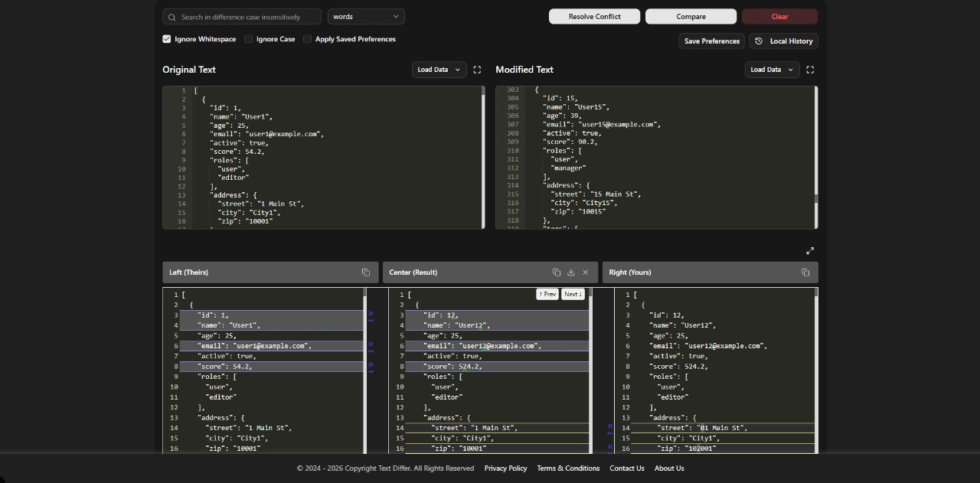The width and height of the screenshot is (980, 483).
Task: Expand Original Text editor to fullscreen
Action: point(477,70)
